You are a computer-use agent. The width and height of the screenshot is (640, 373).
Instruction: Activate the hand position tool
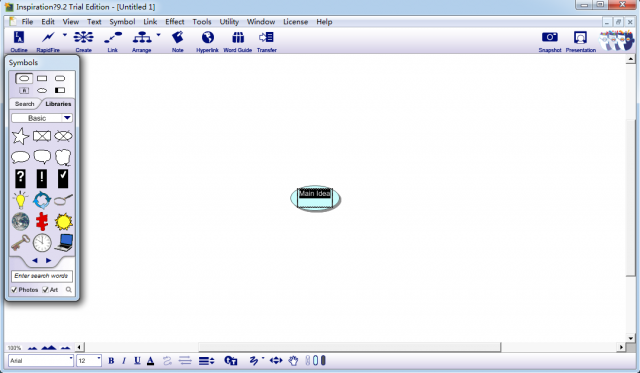click(293, 360)
